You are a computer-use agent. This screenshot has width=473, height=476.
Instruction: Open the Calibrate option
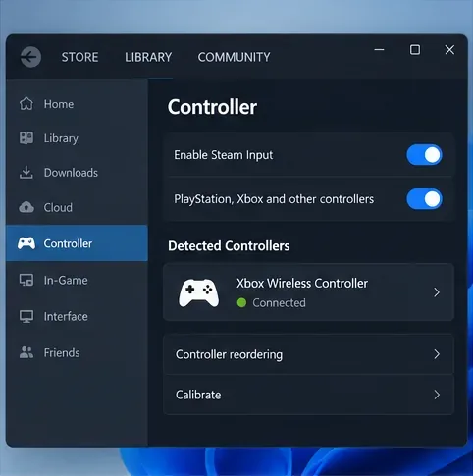pos(308,395)
